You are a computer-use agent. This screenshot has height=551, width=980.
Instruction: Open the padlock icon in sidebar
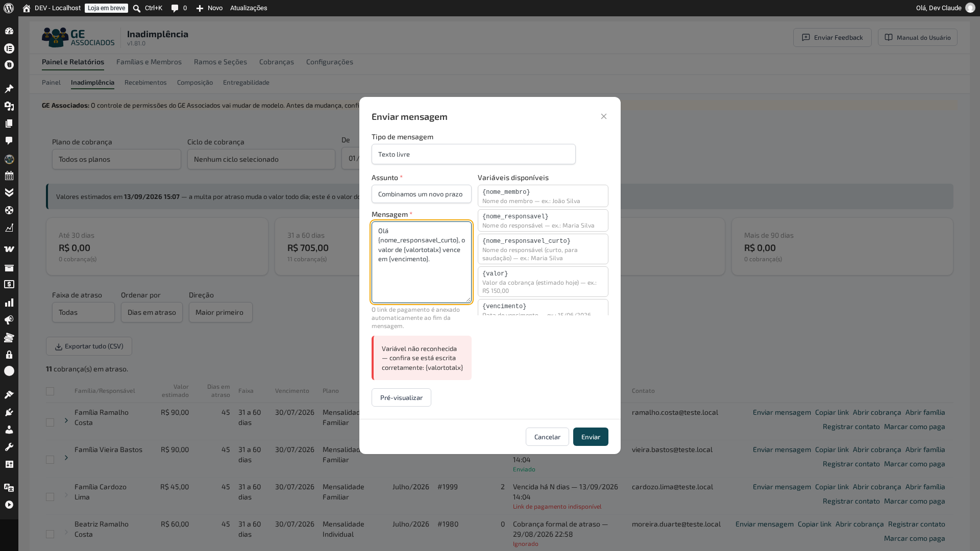9,355
